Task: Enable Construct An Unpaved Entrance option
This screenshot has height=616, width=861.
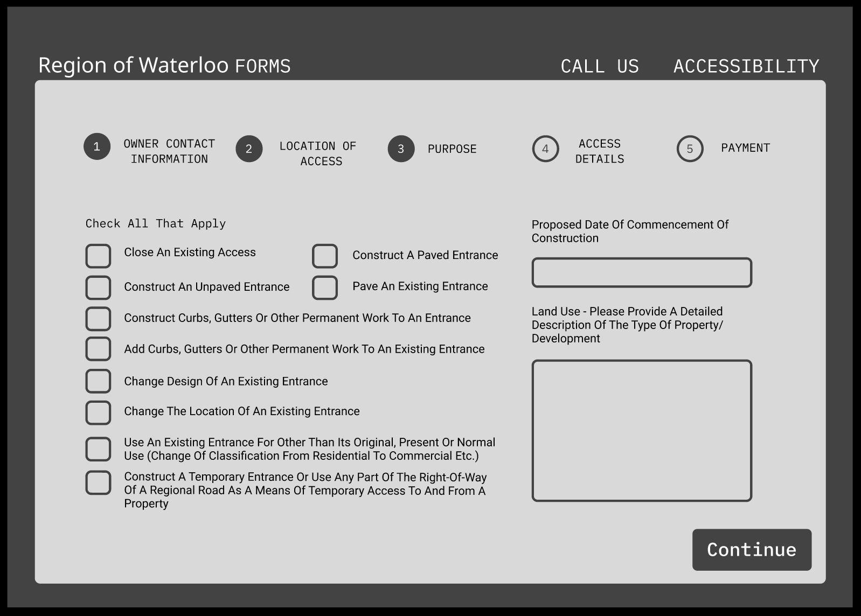Action: [x=98, y=288]
